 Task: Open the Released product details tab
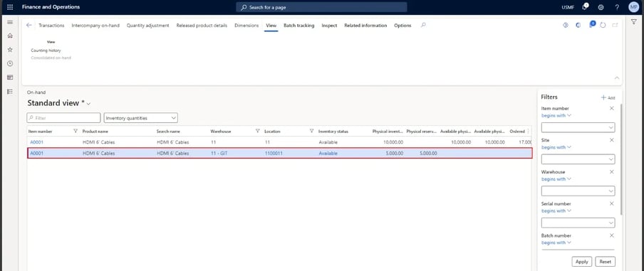(x=202, y=26)
